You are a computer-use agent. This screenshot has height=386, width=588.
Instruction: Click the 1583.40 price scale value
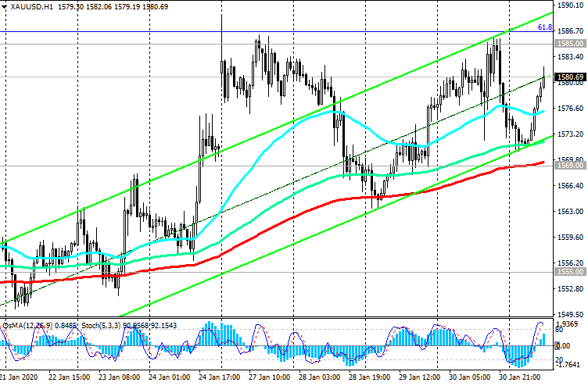[570, 56]
